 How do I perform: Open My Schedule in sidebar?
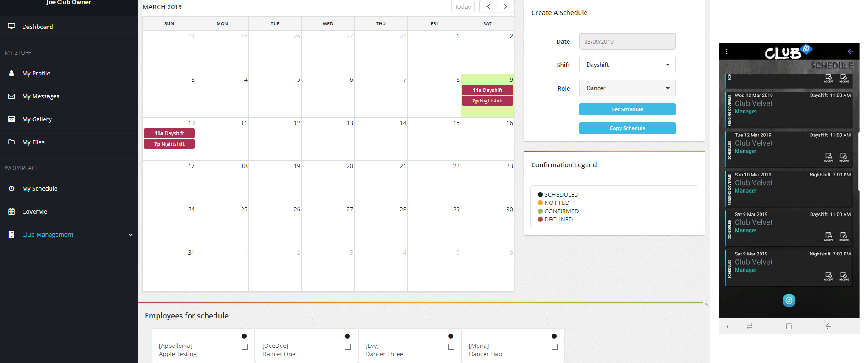[40, 188]
